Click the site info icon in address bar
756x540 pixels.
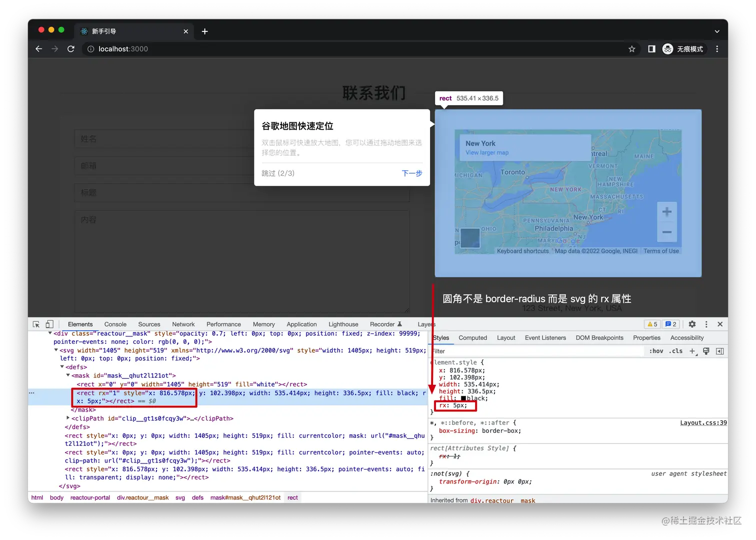coord(91,49)
